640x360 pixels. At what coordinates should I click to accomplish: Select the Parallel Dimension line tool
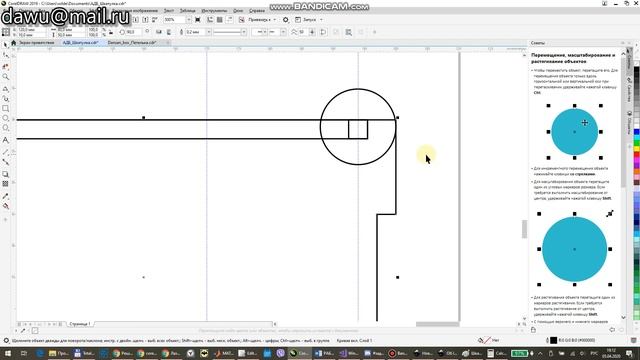(x=5, y=152)
